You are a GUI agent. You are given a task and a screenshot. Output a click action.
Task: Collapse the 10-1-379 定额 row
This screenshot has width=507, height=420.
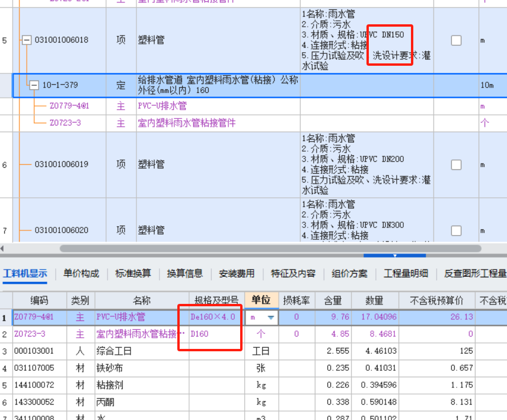(x=35, y=84)
